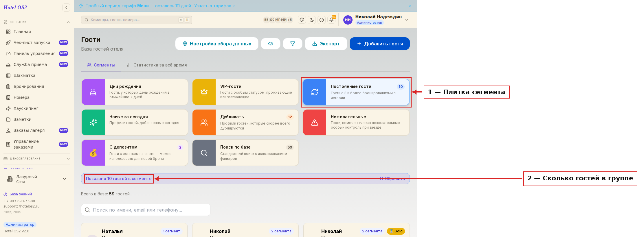Focus the Команды, гости, номера search bar
The height and width of the screenshot is (237, 644).
point(137,20)
